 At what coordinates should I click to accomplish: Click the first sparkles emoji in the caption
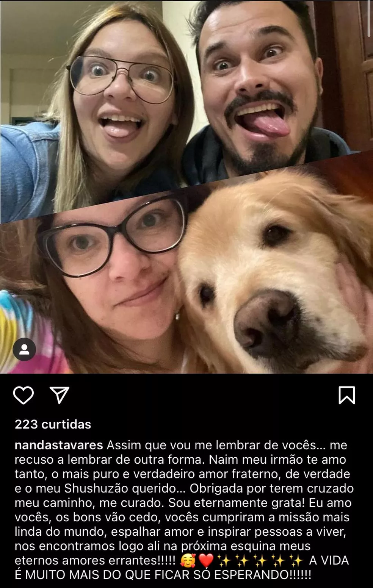click(x=224, y=560)
